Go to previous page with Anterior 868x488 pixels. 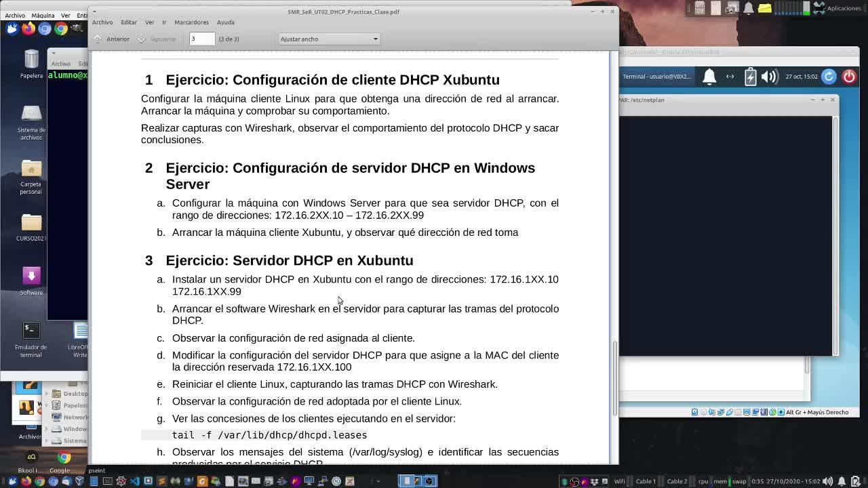(112, 39)
